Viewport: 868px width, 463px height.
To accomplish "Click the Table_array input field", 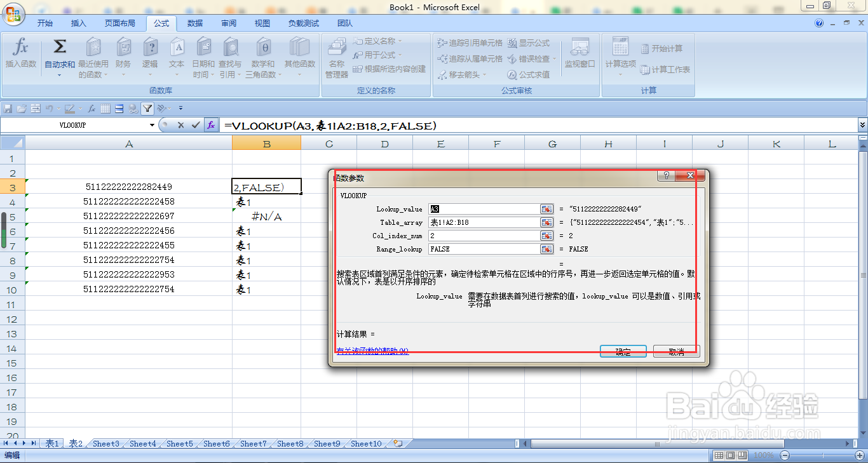I will 484,222.
